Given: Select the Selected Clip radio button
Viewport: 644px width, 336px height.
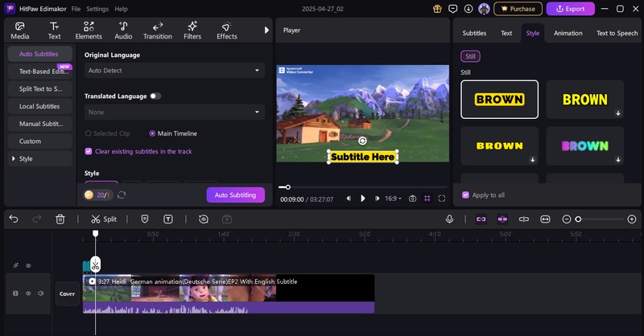Looking at the screenshot, I should coord(88,133).
